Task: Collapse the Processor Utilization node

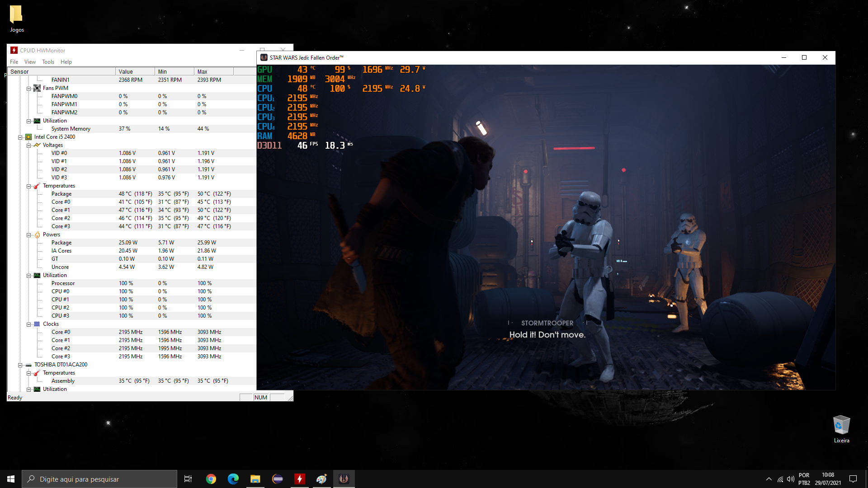Action: pyautogui.click(x=28, y=276)
